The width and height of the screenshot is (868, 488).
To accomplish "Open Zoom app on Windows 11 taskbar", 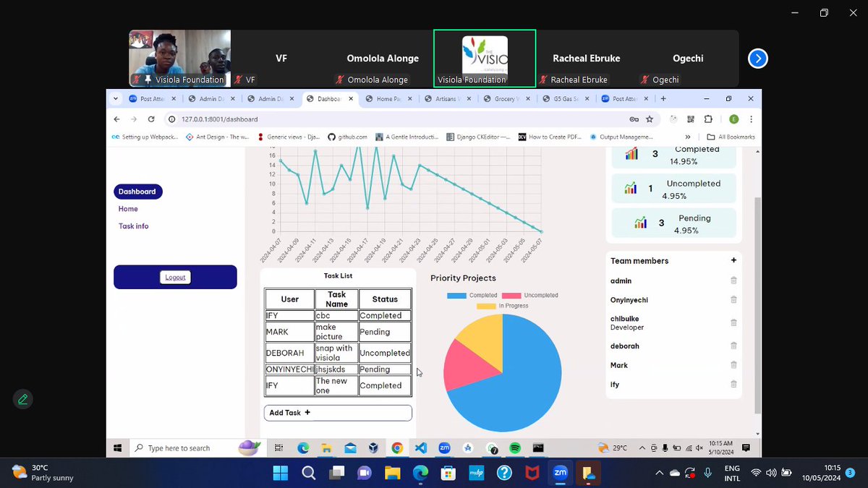I will (x=560, y=474).
